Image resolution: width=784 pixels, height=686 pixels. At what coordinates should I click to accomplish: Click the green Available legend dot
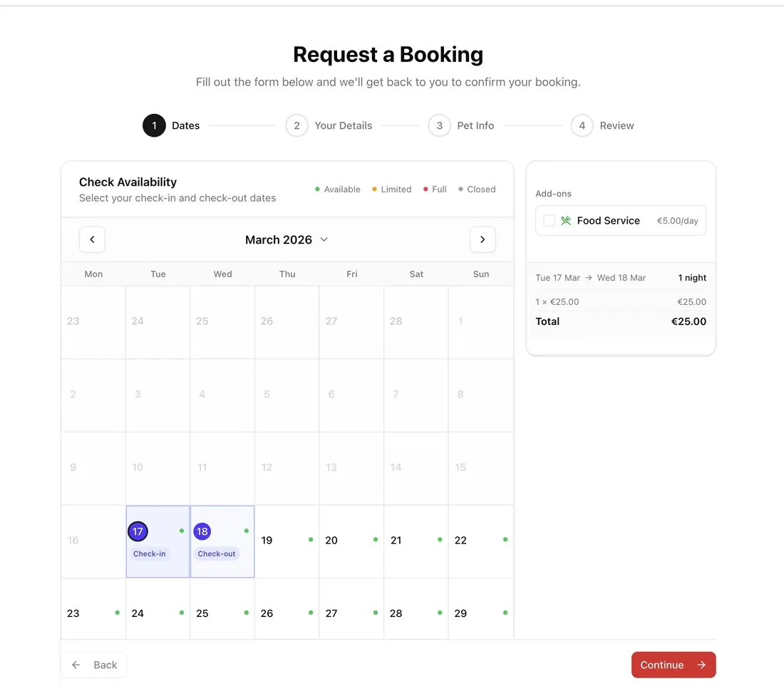(316, 189)
